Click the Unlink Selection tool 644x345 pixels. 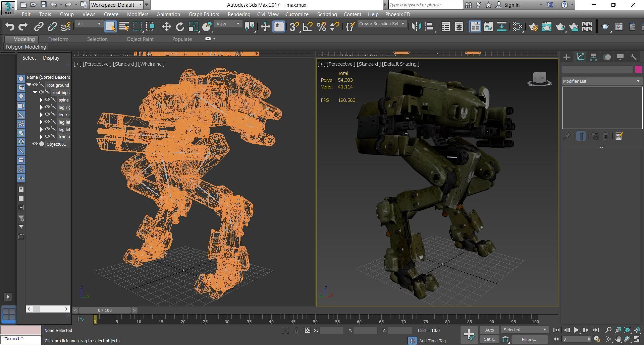tap(52, 27)
